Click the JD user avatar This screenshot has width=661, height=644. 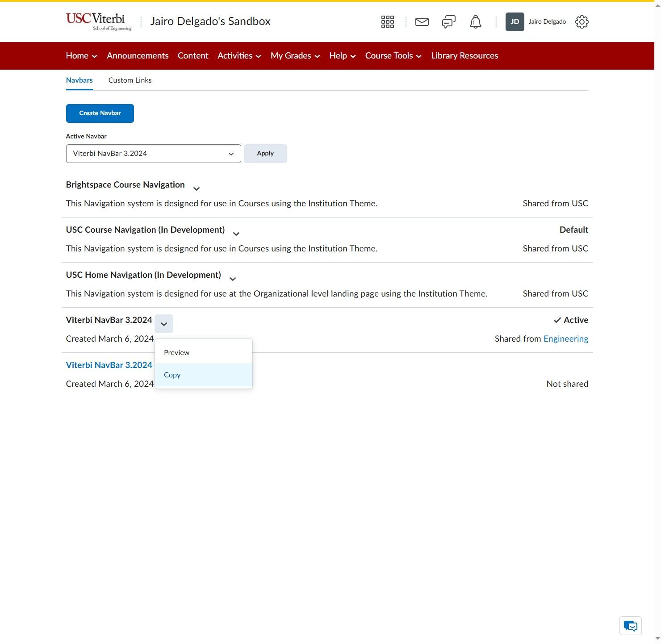(x=515, y=22)
